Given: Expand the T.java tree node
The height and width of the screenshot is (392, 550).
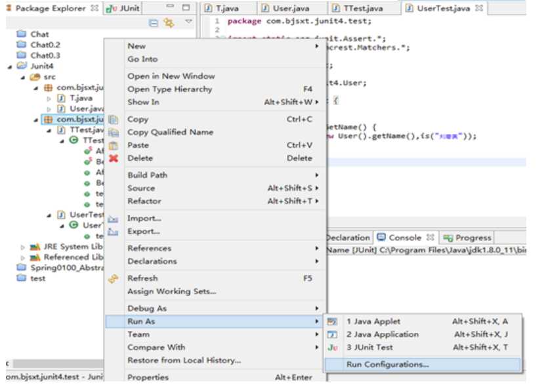Looking at the screenshot, I should (x=49, y=98).
